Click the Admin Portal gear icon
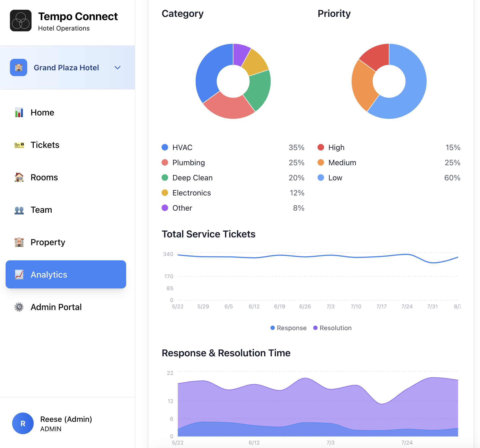Viewport: 480px width, 448px height. (19, 307)
